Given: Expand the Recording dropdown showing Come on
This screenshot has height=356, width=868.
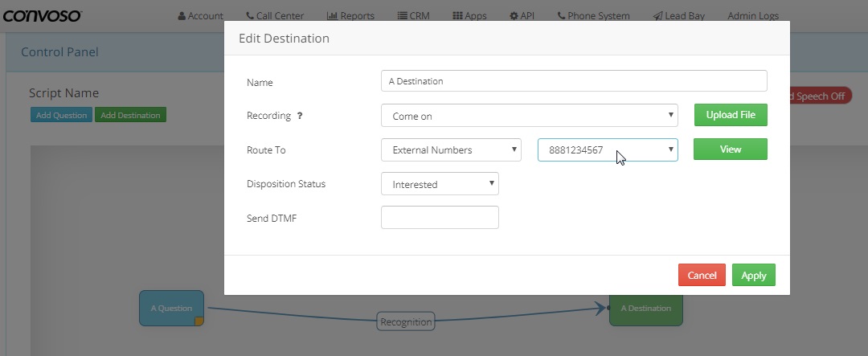Looking at the screenshot, I should click(x=529, y=116).
